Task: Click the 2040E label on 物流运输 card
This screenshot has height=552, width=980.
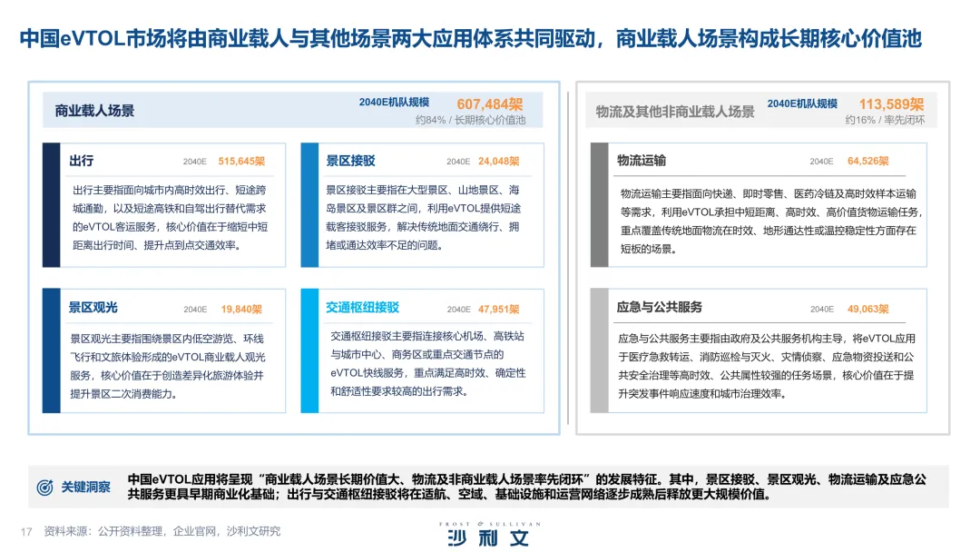Action: (822, 162)
